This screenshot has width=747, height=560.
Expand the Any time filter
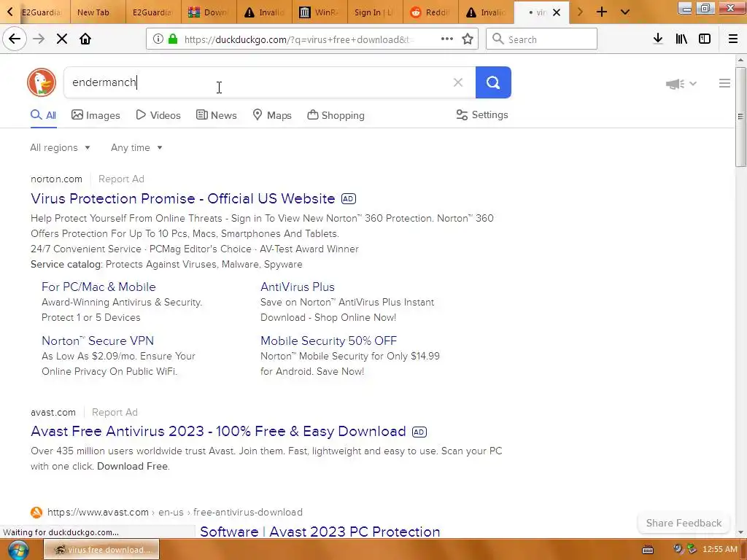click(x=136, y=147)
